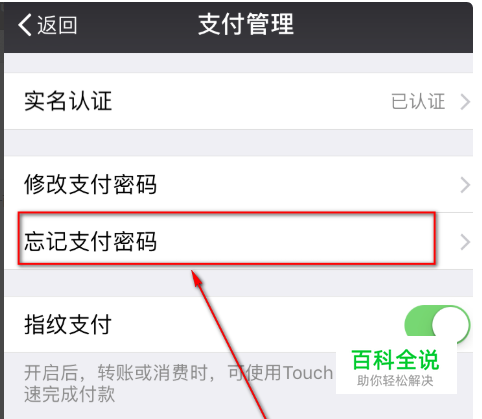Disable the 指纹支付 green switch
Screen dimensions: 482x419
(x=437, y=325)
